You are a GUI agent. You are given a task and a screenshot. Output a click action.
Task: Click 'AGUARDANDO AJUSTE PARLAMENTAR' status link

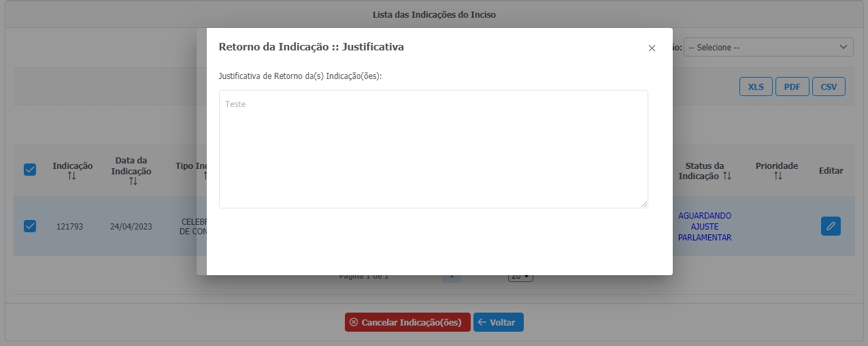click(705, 227)
